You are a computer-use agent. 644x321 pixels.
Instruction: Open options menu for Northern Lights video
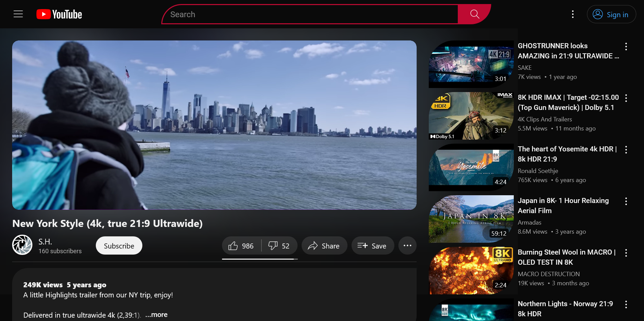tap(626, 304)
